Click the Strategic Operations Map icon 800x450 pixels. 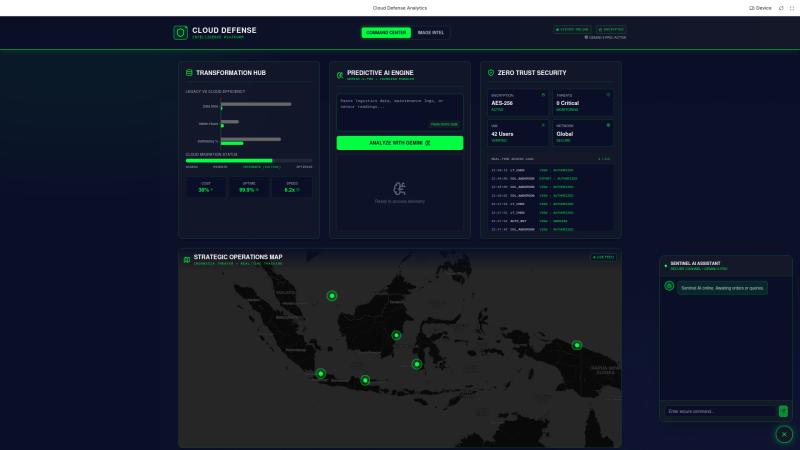(187, 260)
